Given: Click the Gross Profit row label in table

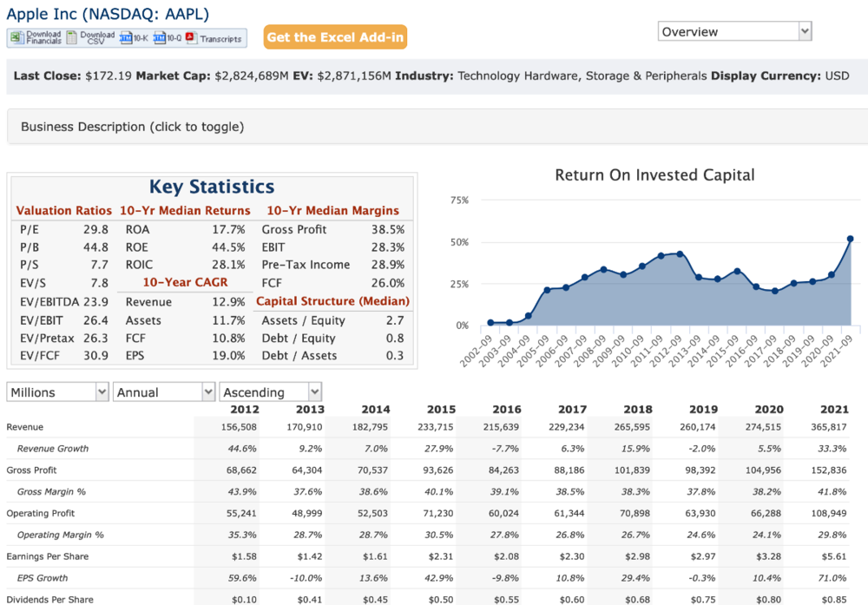Looking at the screenshot, I should [x=31, y=470].
